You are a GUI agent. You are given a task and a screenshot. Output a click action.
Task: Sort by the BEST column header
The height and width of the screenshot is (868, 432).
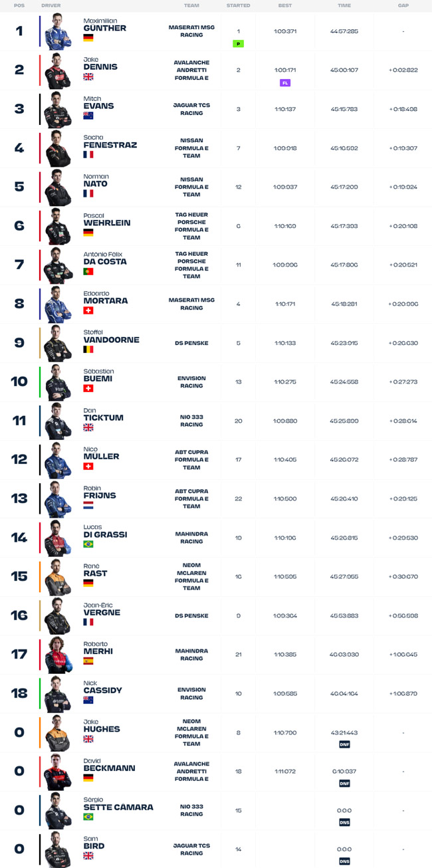(x=285, y=5)
